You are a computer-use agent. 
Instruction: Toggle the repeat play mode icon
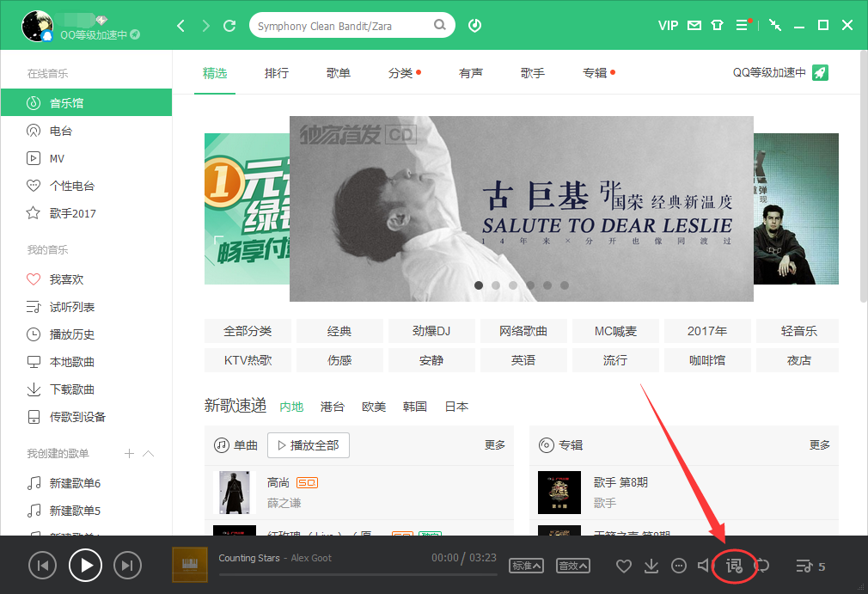(763, 566)
